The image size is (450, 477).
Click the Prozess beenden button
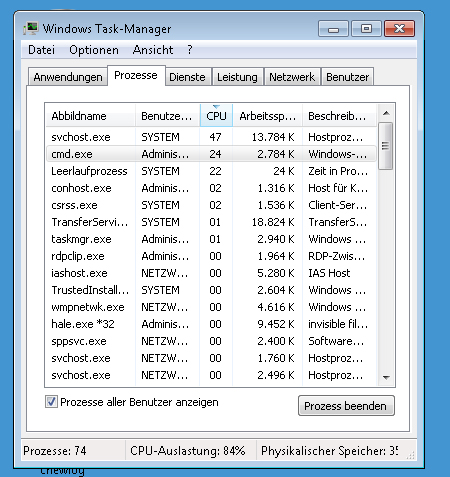coord(346,406)
